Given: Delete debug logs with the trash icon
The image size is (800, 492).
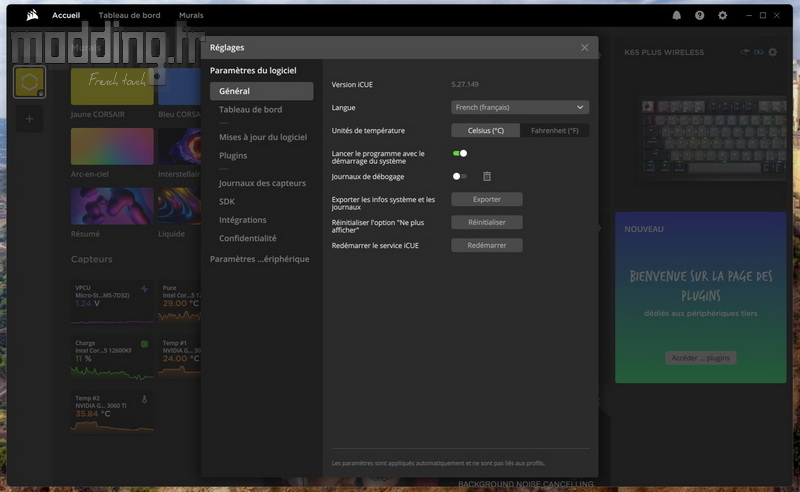Looking at the screenshot, I should pos(487,177).
